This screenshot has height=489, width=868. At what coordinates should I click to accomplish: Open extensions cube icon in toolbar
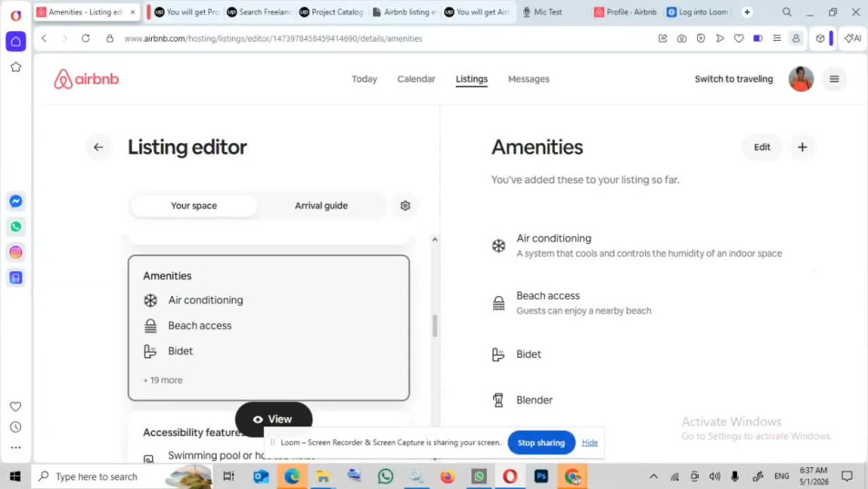(820, 38)
